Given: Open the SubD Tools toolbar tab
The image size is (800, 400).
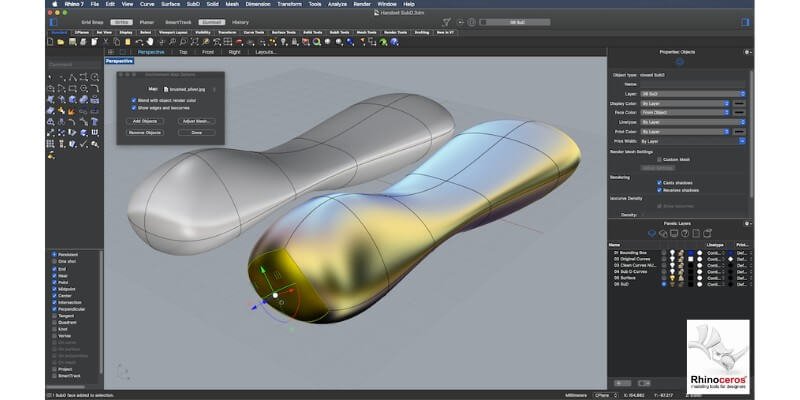Looking at the screenshot, I should 339,32.
